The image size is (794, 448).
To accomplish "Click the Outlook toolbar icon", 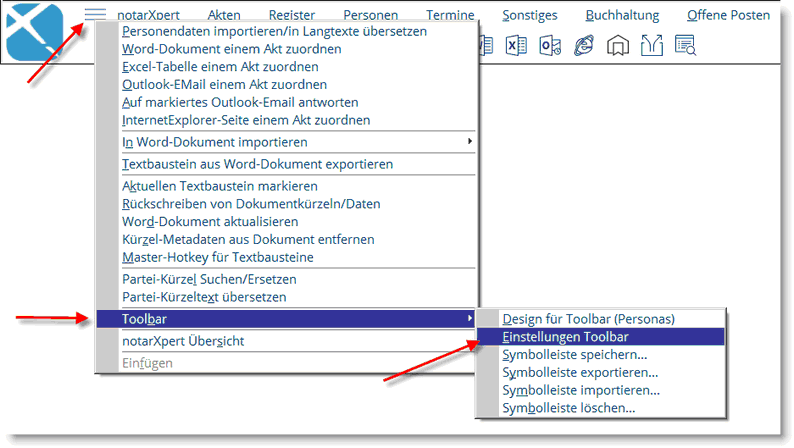I will tap(550, 46).
